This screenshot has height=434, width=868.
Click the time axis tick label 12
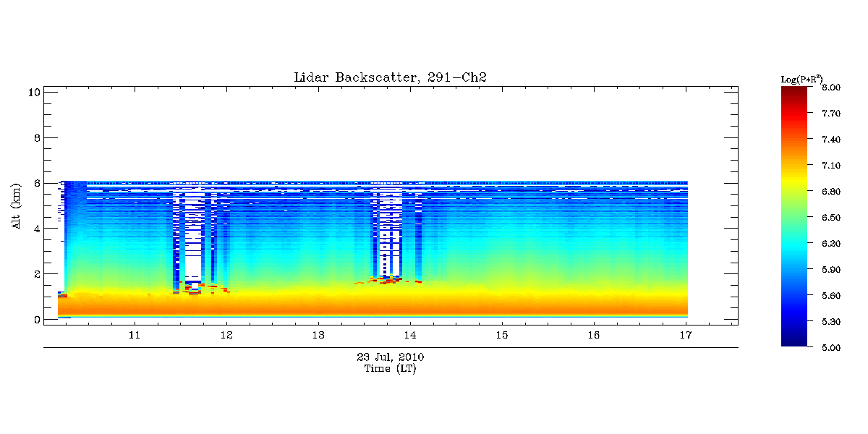(226, 335)
